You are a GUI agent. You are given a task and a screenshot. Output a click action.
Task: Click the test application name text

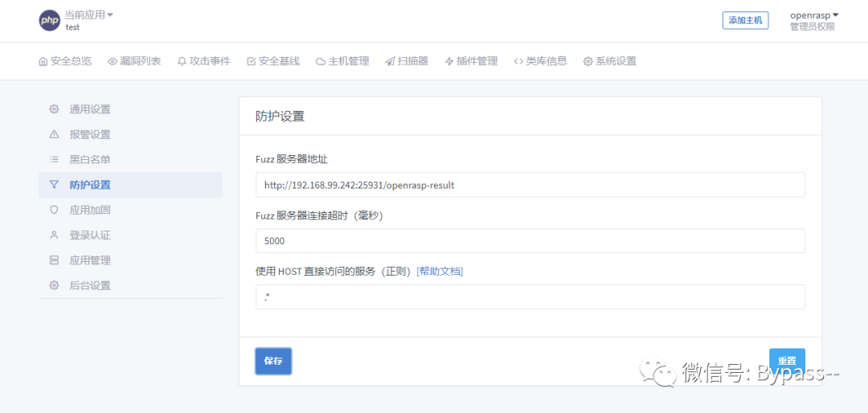[72, 27]
